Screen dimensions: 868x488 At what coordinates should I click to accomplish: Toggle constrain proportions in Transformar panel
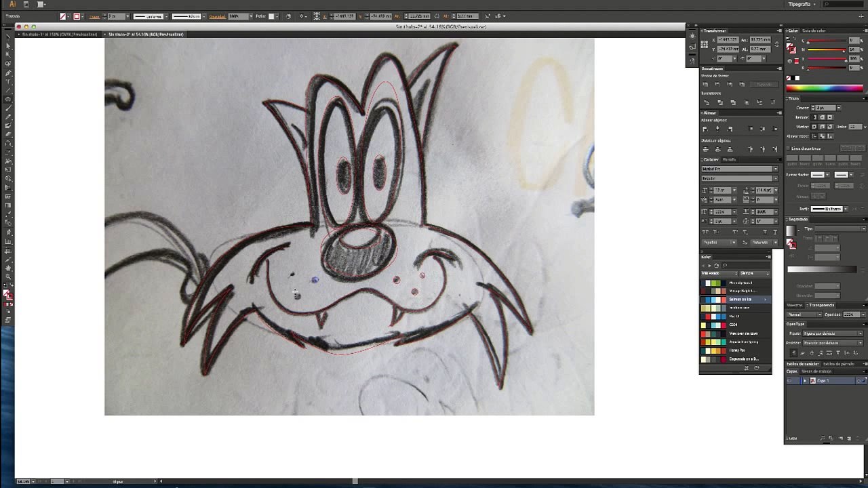point(778,45)
